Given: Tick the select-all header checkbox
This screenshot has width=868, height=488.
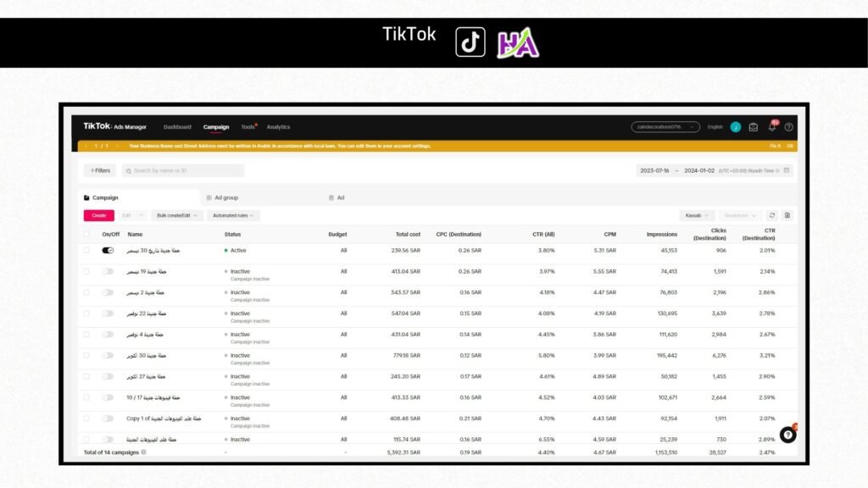Looking at the screenshot, I should pyautogui.click(x=86, y=234).
